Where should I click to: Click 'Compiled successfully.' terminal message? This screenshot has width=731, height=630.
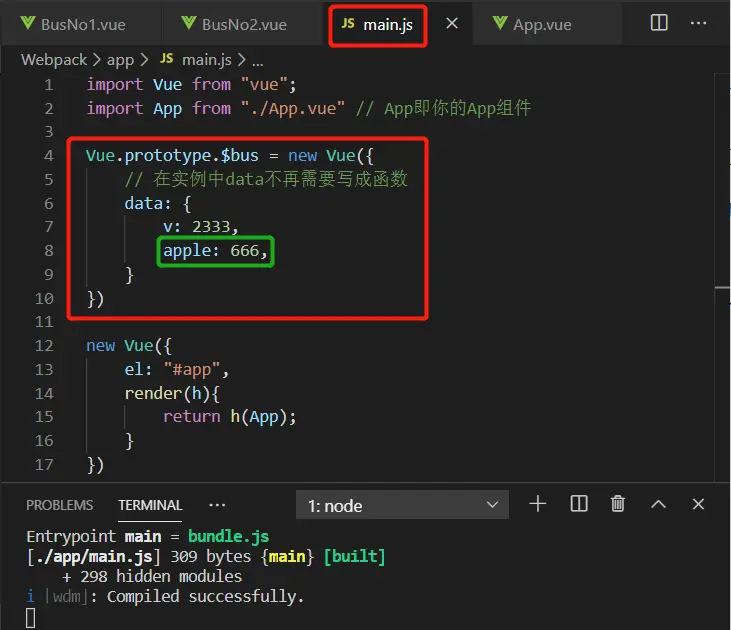[x=206, y=596]
